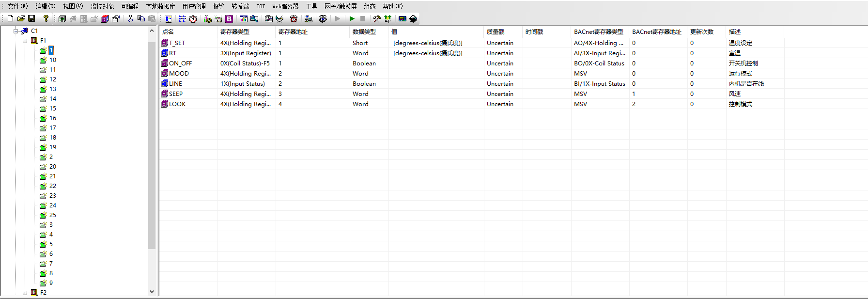Open the 帮助(H) menu
Viewport: 868px width, 299px height.
(x=393, y=6)
